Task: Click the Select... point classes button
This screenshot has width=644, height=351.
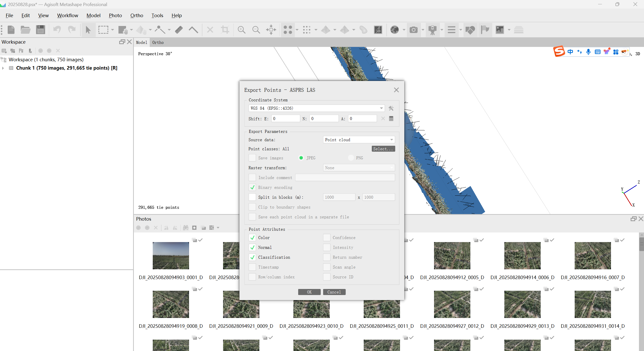Action: [x=383, y=149]
